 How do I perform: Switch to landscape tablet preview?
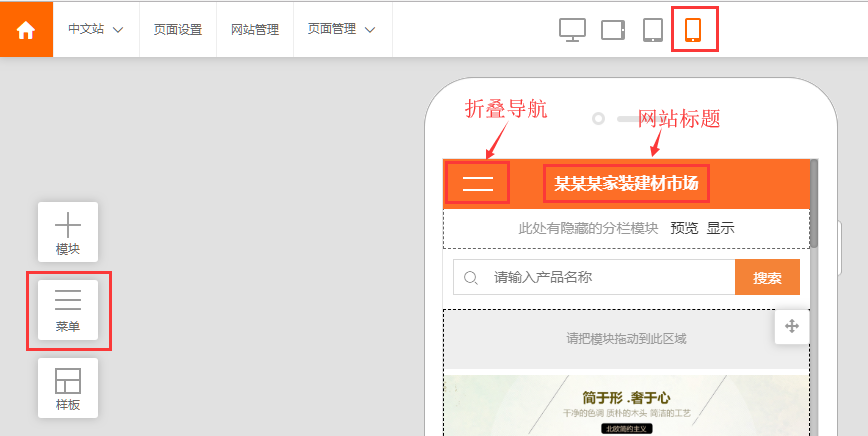pos(613,30)
